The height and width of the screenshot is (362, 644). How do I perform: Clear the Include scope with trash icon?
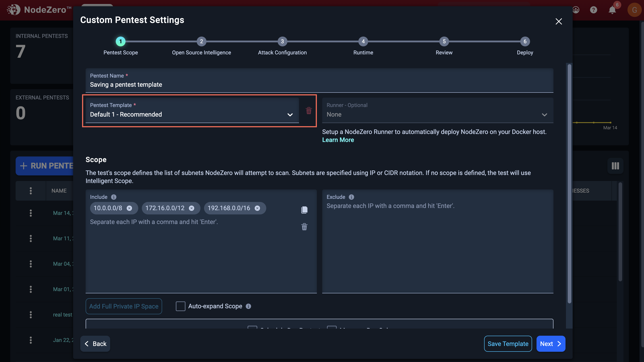[304, 227]
